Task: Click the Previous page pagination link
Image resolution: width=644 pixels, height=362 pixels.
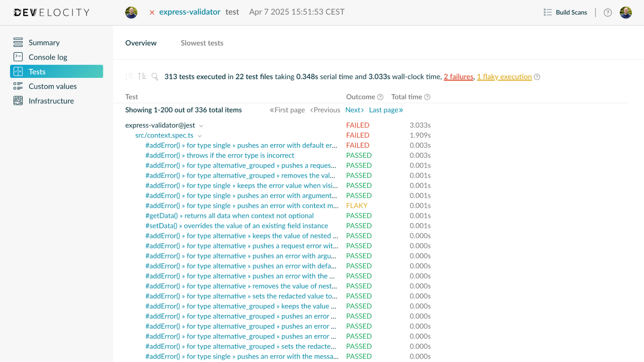Action: click(325, 110)
